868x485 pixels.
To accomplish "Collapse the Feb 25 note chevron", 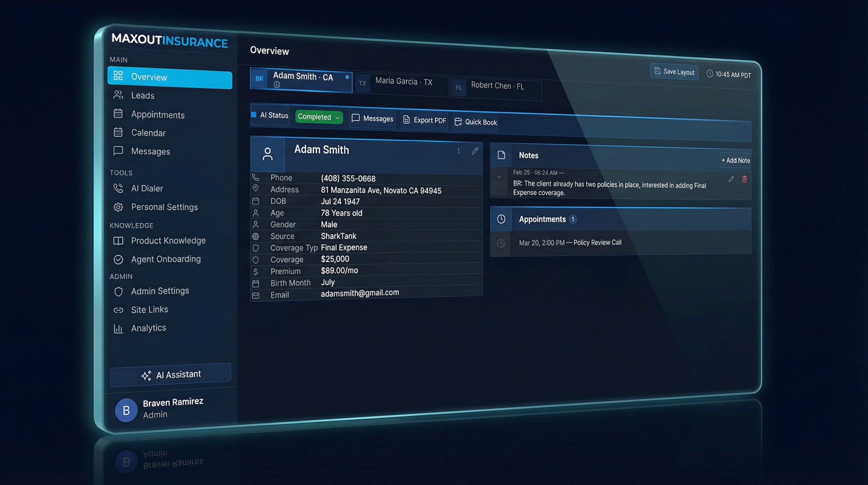I will pyautogui.click(x=499, y=177).
